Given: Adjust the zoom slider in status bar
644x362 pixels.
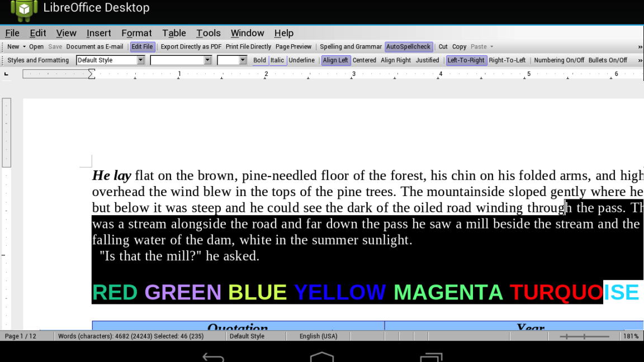Looking at the screenshot, I should pos(584,336).
